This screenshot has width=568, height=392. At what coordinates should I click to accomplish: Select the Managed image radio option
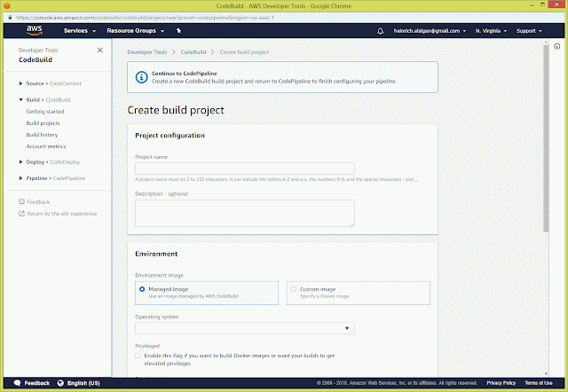click(x=142, y=289)
